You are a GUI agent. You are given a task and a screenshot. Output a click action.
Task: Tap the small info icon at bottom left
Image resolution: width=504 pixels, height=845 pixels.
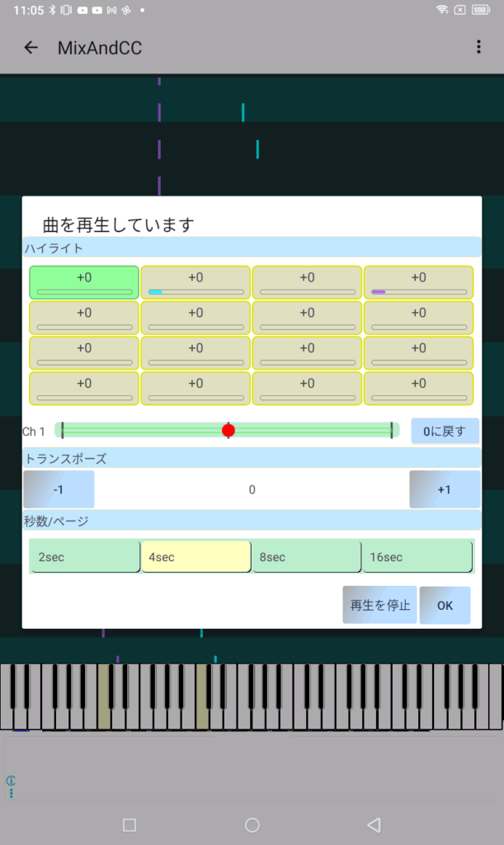(x=12, y=781)
